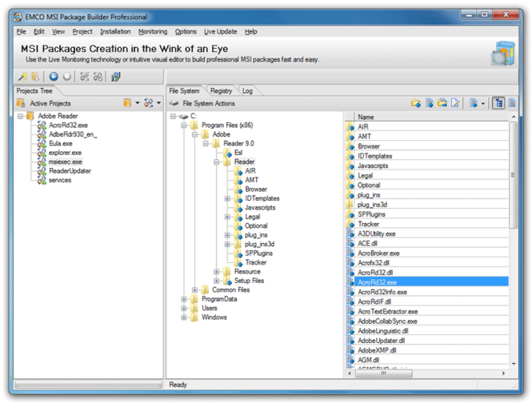Expand the plug_ins3d folder node
The height and width of the screenshot is (403, 532).
[227, 244]
